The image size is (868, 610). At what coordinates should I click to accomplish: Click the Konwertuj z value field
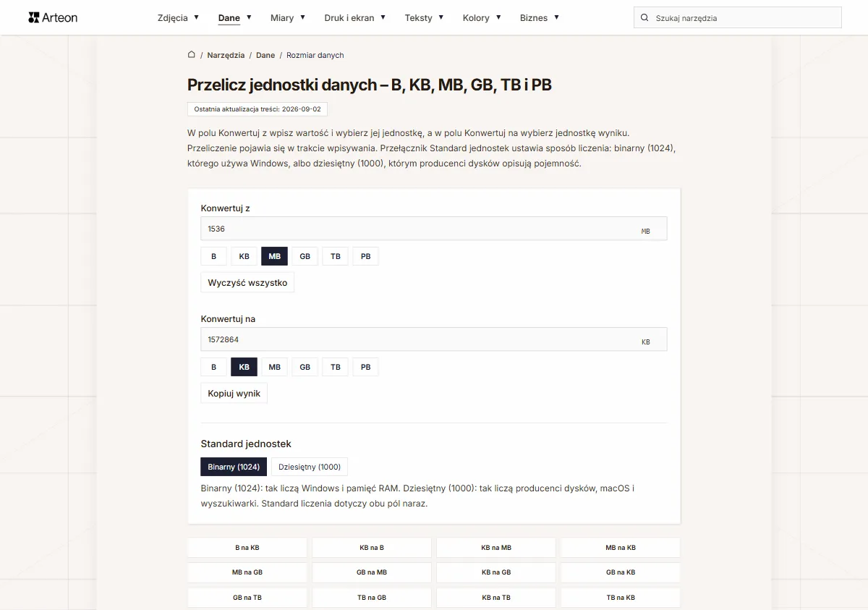coord(434,229)
